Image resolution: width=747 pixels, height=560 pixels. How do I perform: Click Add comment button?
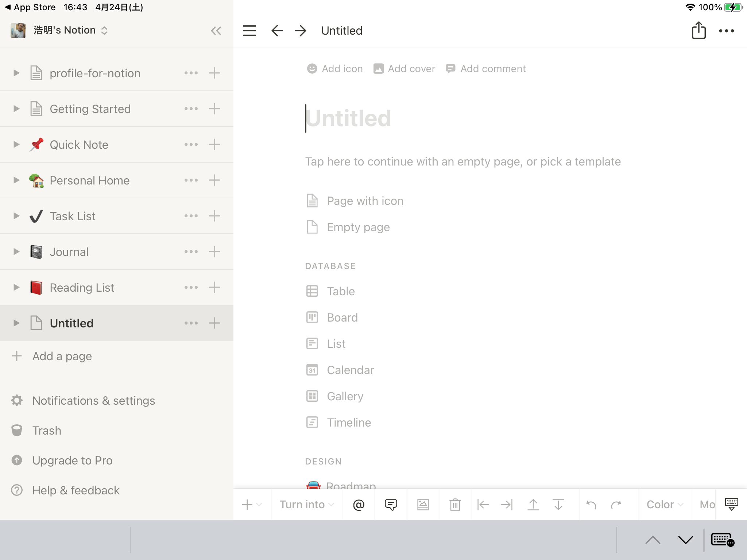click(x=485, y=69)
